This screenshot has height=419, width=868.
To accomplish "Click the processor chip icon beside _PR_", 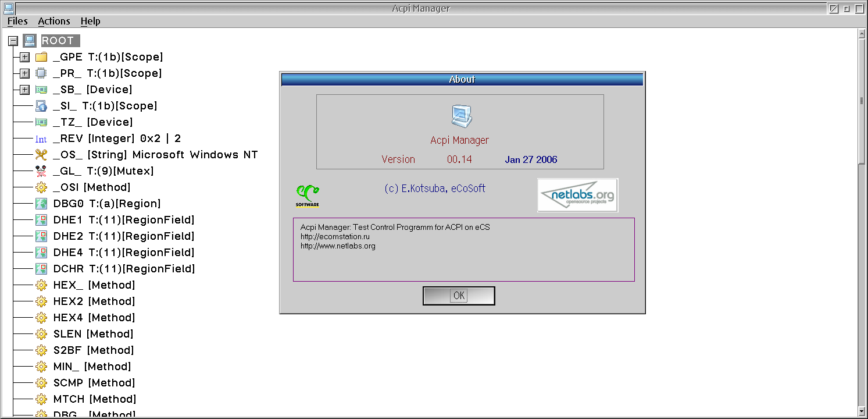I will pyautogui.click(x=41, y=73).
